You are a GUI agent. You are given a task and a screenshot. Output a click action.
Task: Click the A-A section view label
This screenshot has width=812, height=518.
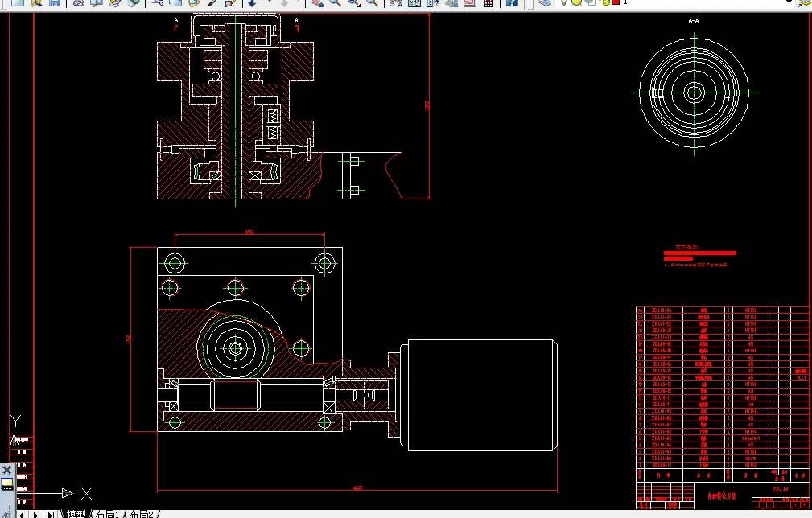(694, 21)
